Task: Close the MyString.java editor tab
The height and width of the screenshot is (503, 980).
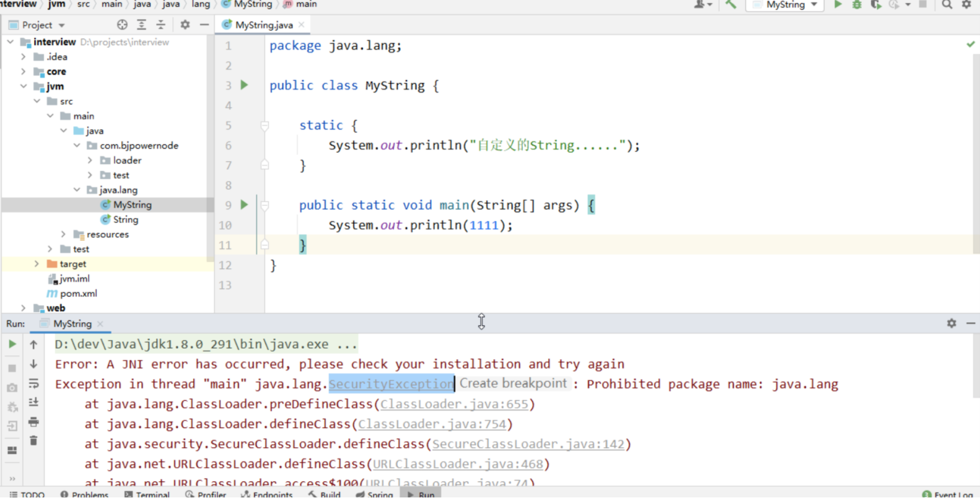Action: [x=301, y=25]
